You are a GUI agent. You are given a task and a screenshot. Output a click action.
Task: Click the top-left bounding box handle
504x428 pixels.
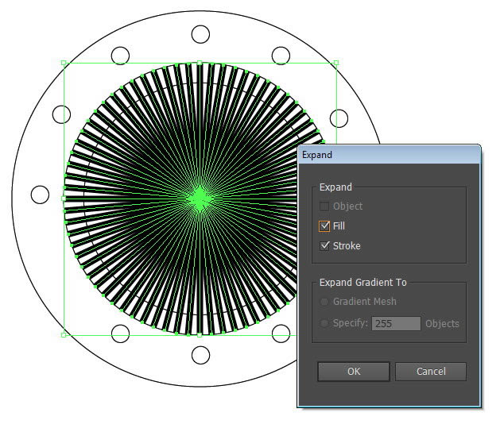click(x=64, y=63)
